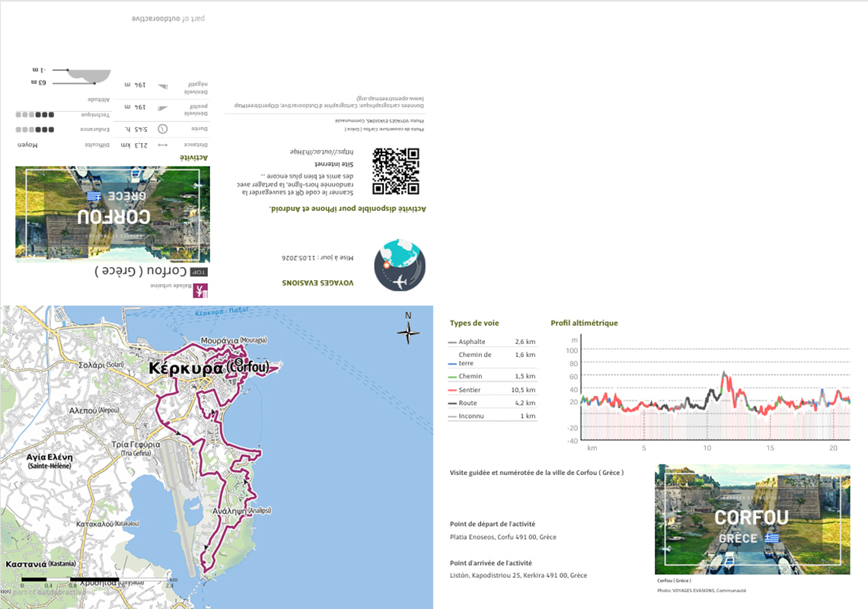Click the part of outdooractive text at page top
The height and width of the screenshot is (609, 868).
[168, 18]
